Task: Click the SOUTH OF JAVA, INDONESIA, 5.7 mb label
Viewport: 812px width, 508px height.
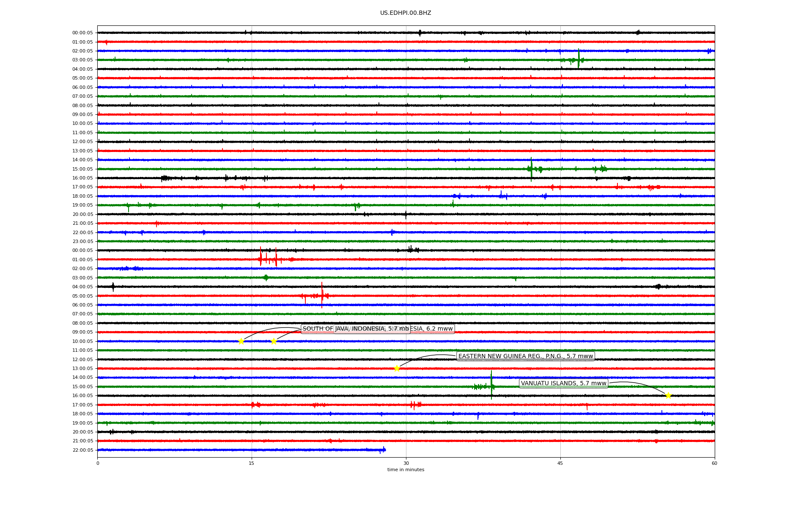Action: click(x=356, y=329)
